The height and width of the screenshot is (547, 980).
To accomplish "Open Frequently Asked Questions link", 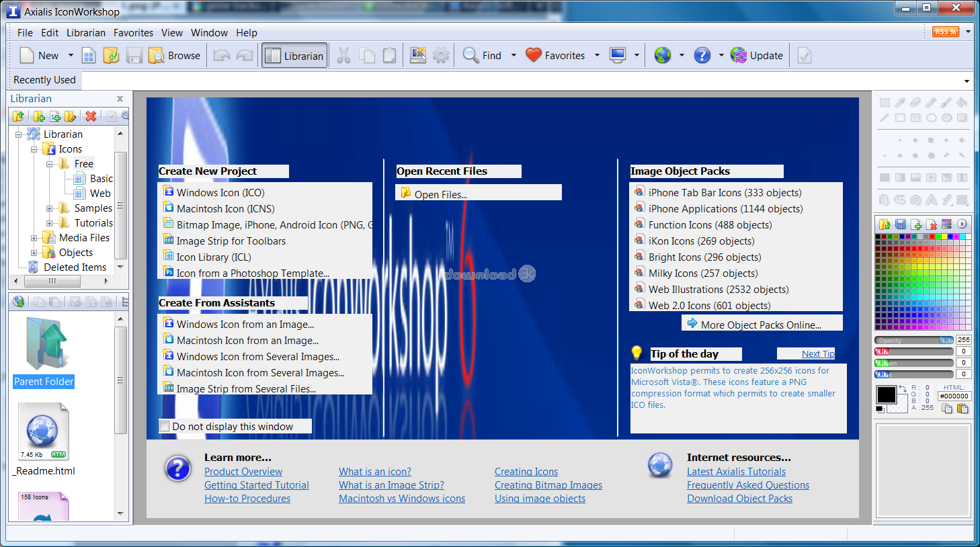I will (748, 485).
